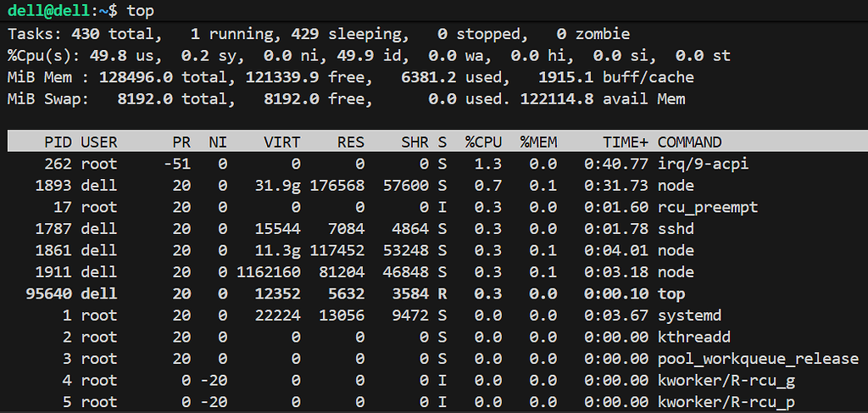Image resolution: width=868 pixels, height=413 pixels.
Task: Click the 176568 RES value
Action: point(337,186)
